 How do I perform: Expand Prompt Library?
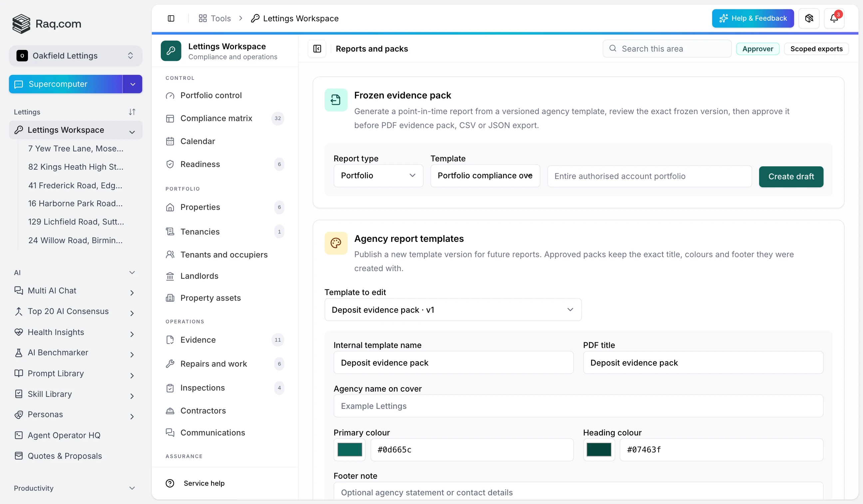[132, 375]
